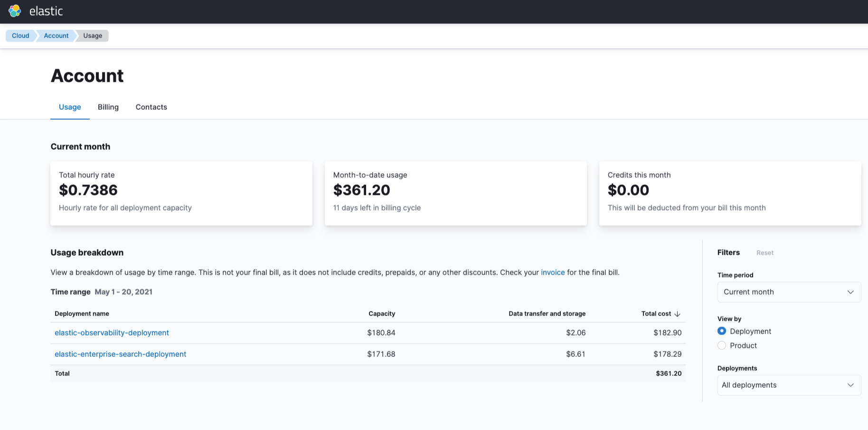The height and width of the screenshot is (430, 868).
Task: Click the $182.90 total cost cell
Action: (668, 333)
